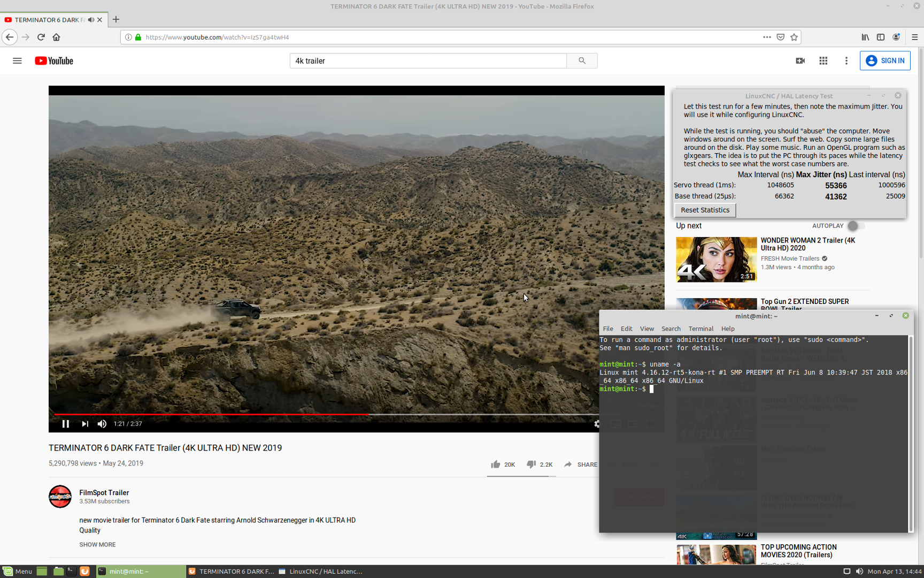Open TOP UPCOMING ACTION MOVIES 2020 video
This screenshot has height=578, width=924.
(x=798, y=551)
